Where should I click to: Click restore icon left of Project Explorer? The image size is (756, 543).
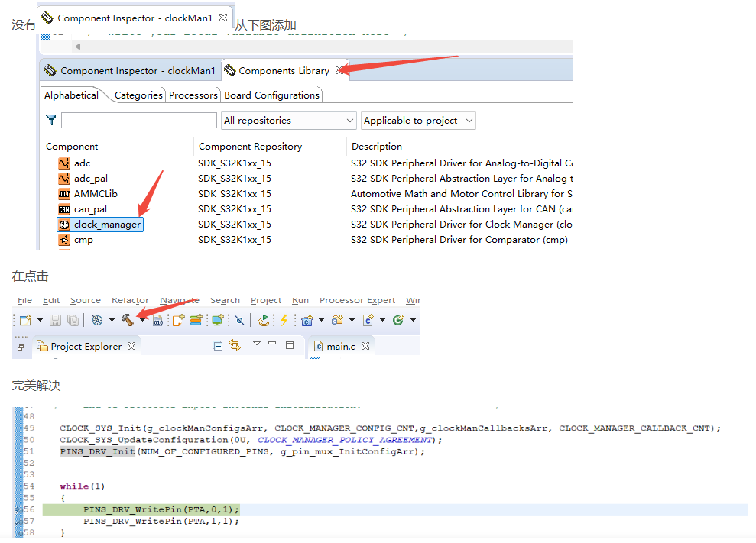(x=21, y=347)
